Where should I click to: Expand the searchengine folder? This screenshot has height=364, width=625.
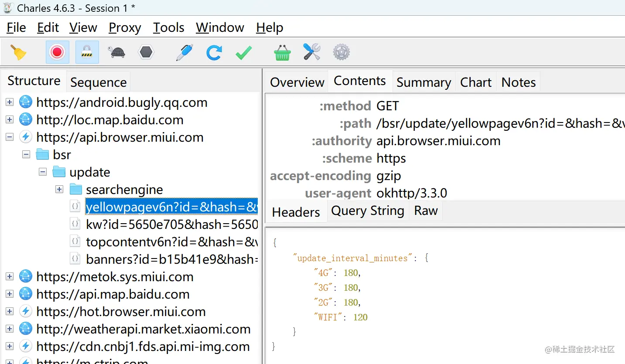coord(59,190)
